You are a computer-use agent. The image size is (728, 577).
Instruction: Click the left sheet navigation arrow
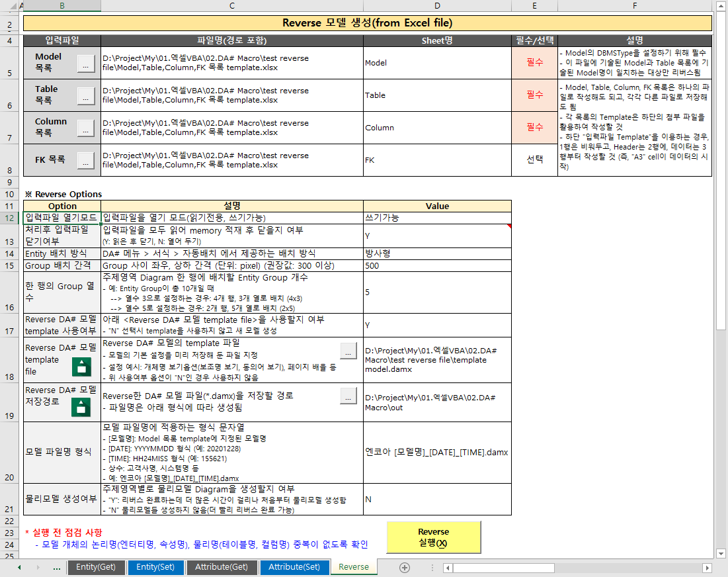pos(18,567)
